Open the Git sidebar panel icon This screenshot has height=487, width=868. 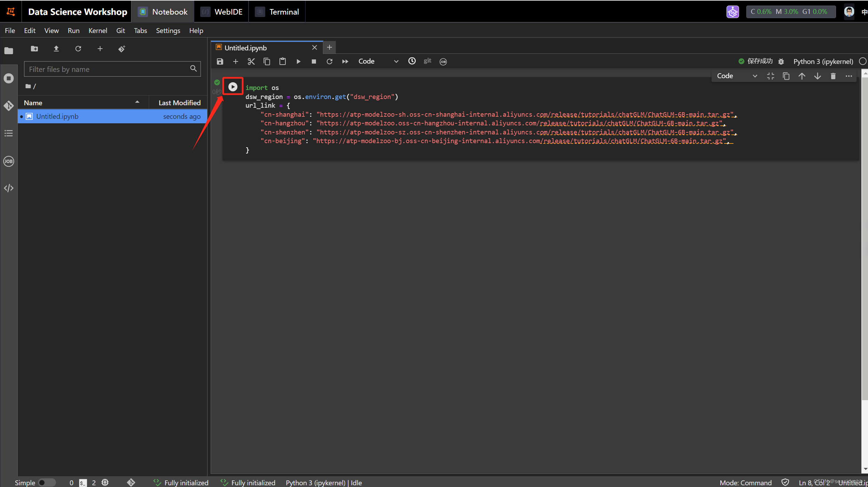click(9, 106)
